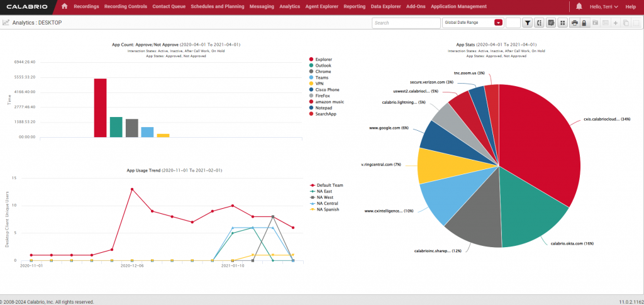Click the Help link
Viewport: 644px width, 305px height.
tap(630, 6)
